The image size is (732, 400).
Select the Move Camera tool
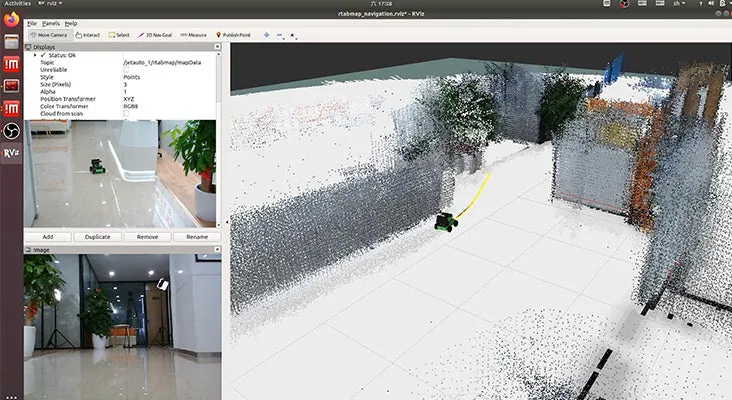pos(49,35)
